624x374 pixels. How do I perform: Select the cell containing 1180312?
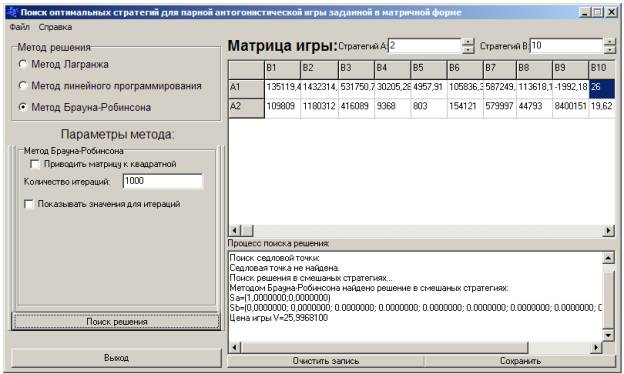(x=320, y=108)
